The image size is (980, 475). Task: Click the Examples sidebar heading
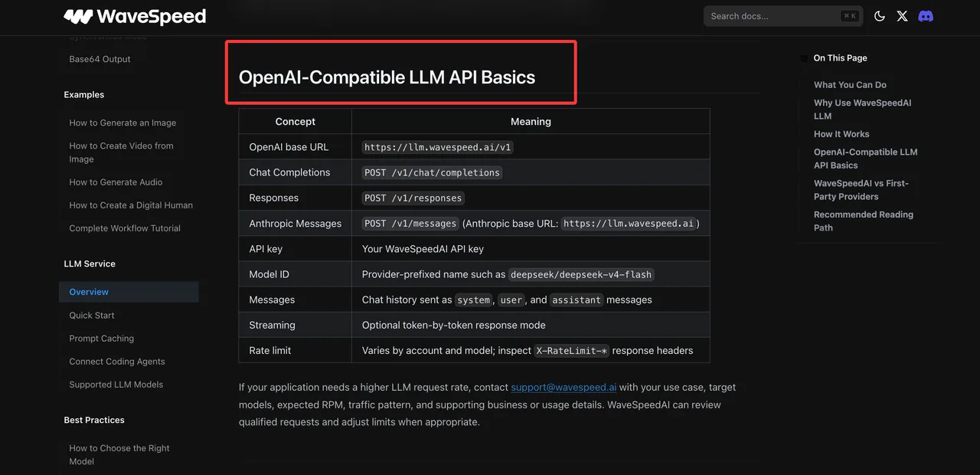[84, 95]
